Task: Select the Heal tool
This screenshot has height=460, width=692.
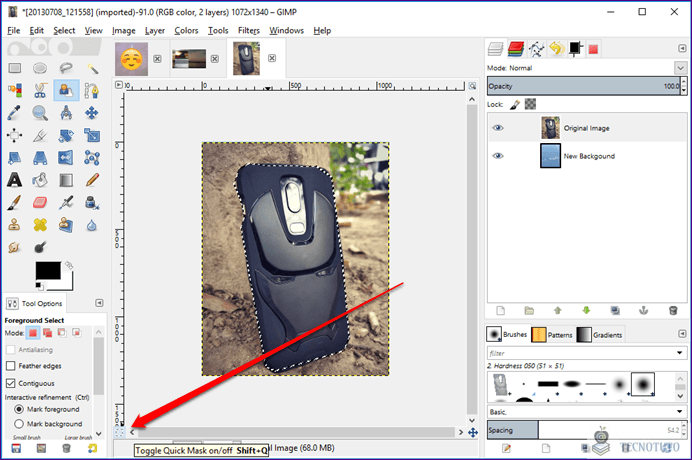Action: [40, 225]
